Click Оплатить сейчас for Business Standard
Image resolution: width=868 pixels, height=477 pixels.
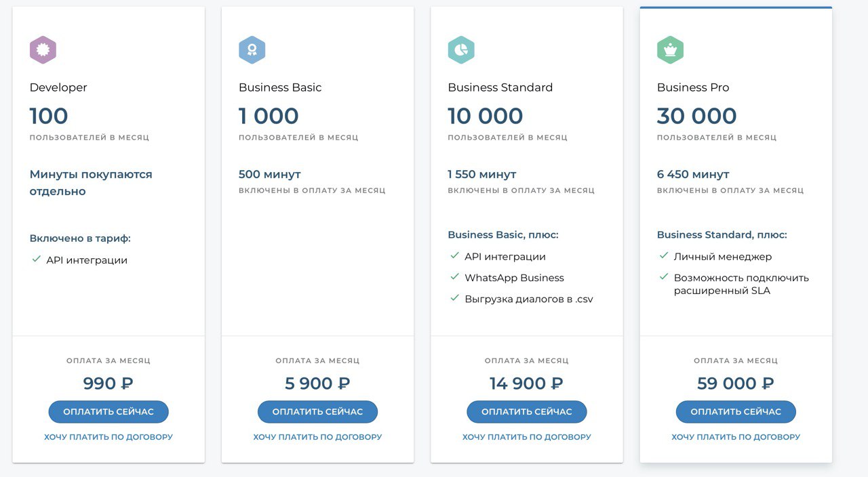527,411
